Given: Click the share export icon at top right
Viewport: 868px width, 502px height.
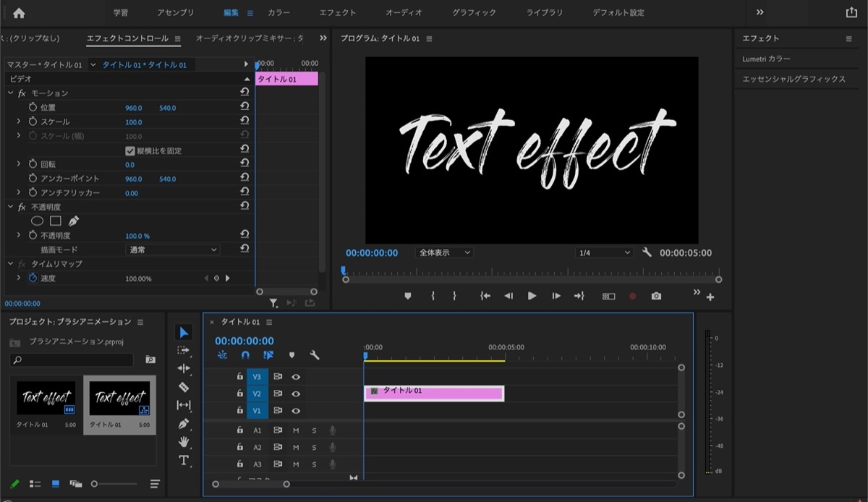Looking at the screenshot, I should tap(851, 12).
